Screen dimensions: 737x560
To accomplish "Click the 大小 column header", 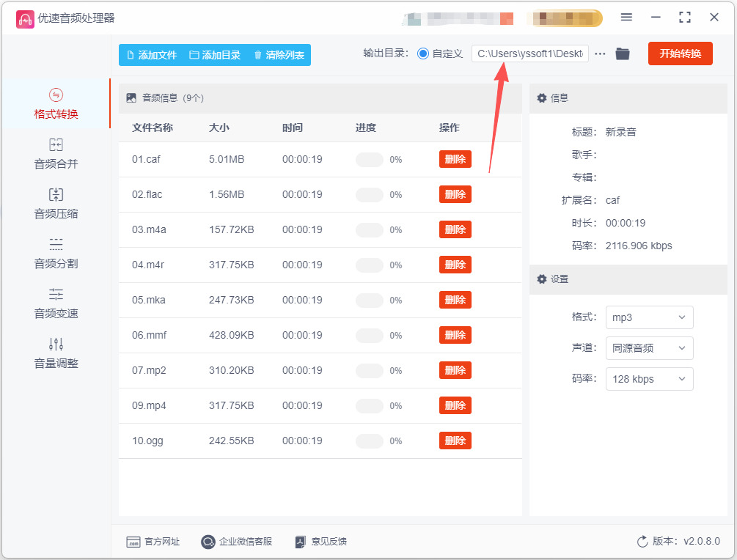I will [219, 128].
